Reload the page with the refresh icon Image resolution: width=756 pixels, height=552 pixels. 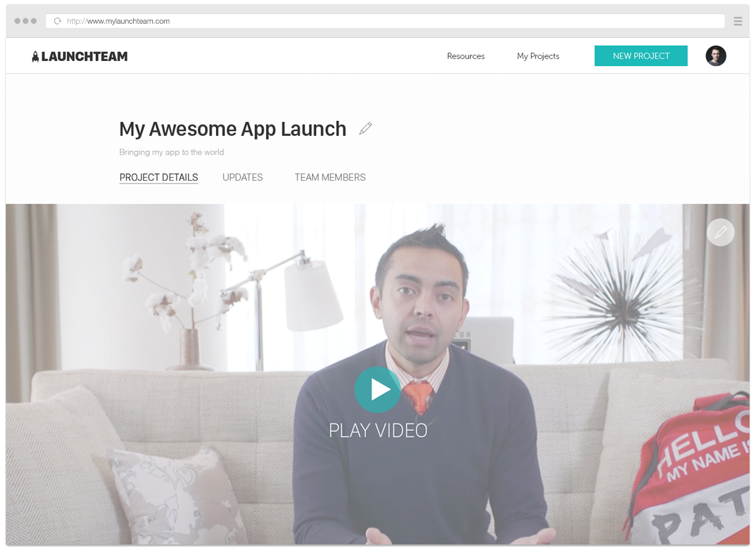click(56, 20)
